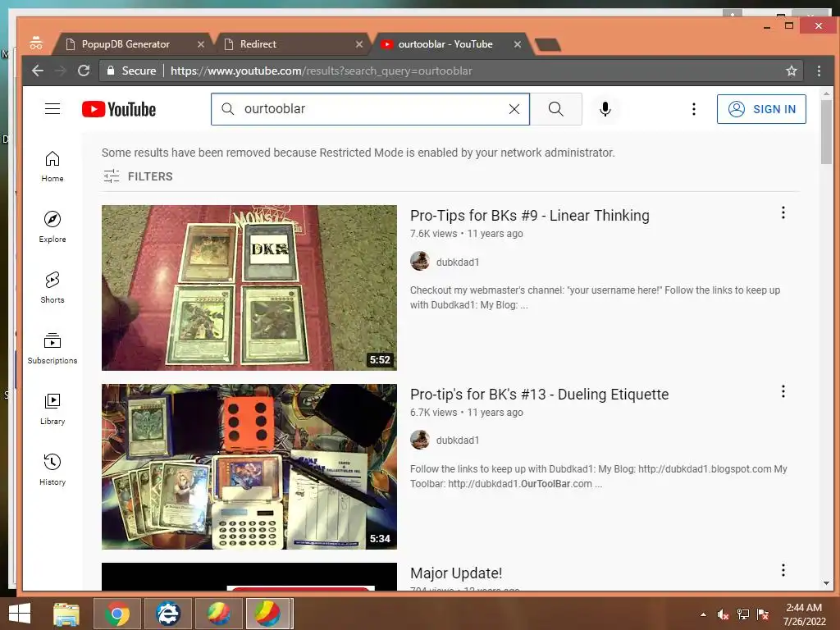Click the scrollbar down arrow
This screenshot has height=630, width=840.
point(826,583)
